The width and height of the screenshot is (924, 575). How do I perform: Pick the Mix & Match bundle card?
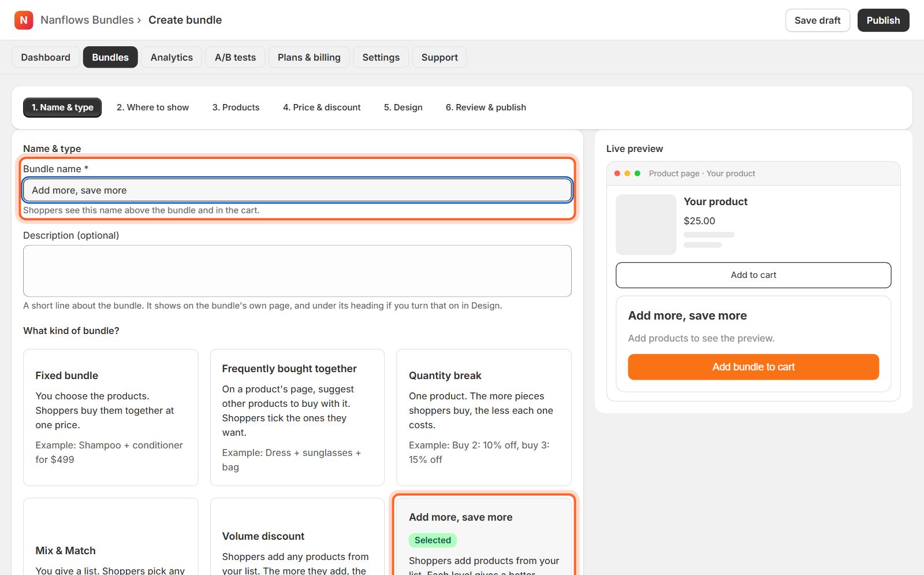click(x=111, y=537)
